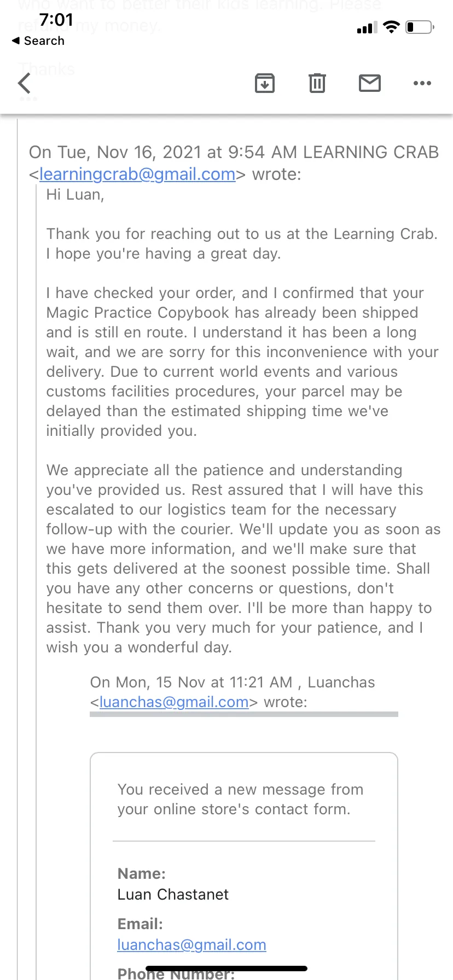
Task: Tap the Wi-Fi status icon
Action: click(391, 27)
